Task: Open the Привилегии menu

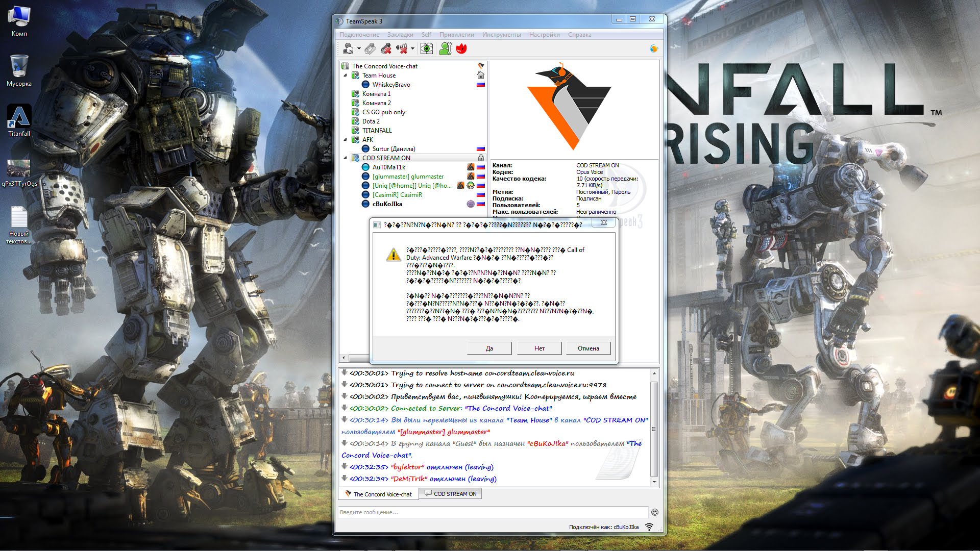Action: pyautogui.click(x=457, y=35)
